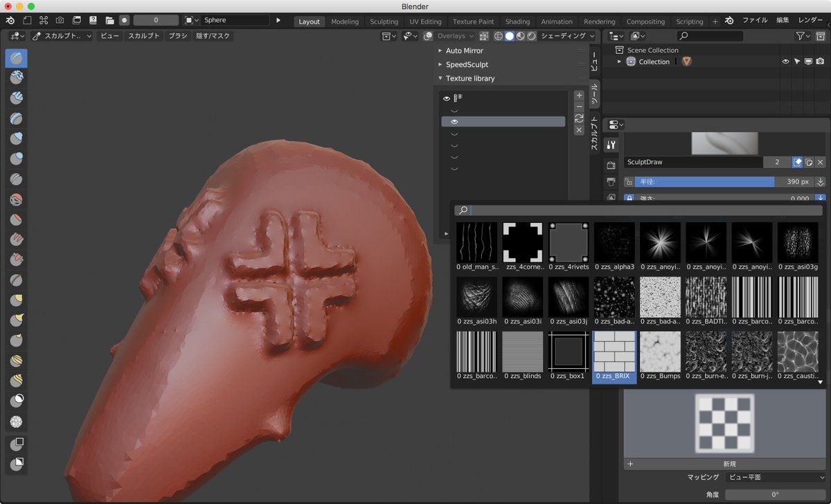Click the frame number field showing 0
The width and height of the screenshot is (831, 504).
[x=156, y=20]
